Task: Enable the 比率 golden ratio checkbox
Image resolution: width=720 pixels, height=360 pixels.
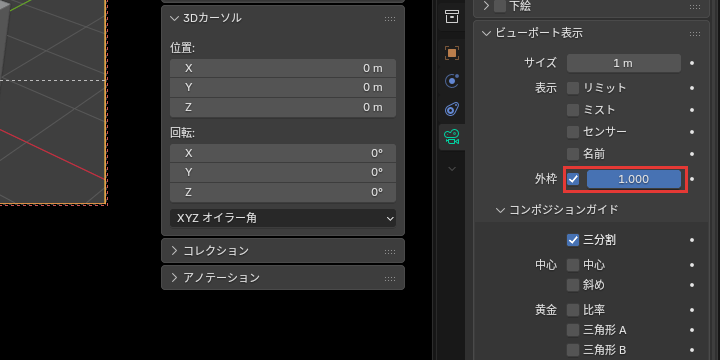Action: tap(573, 310)
